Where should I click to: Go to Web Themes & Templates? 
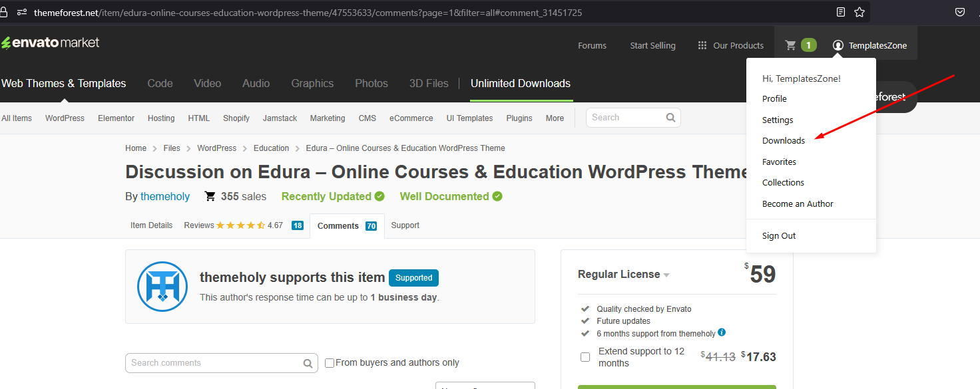pyautogui.click(x=64, y=83)
